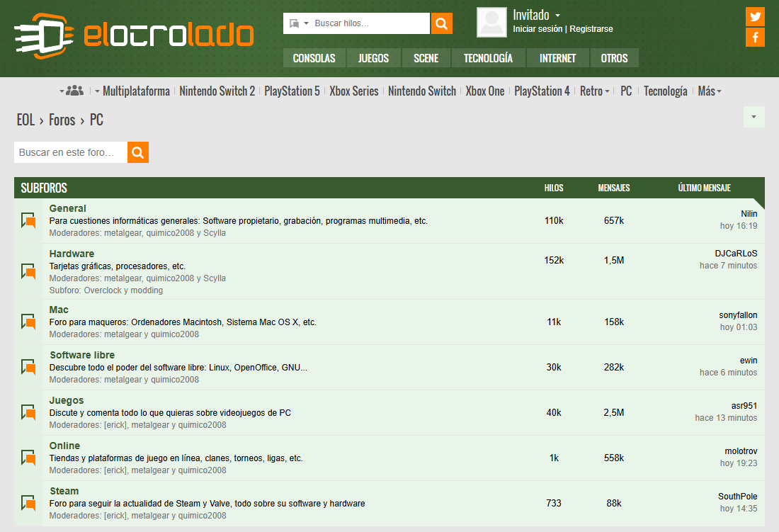The width and height of the screenshot is (779, 532).
Task: Open the Overclock y modding subforum link
Action: 123,290
